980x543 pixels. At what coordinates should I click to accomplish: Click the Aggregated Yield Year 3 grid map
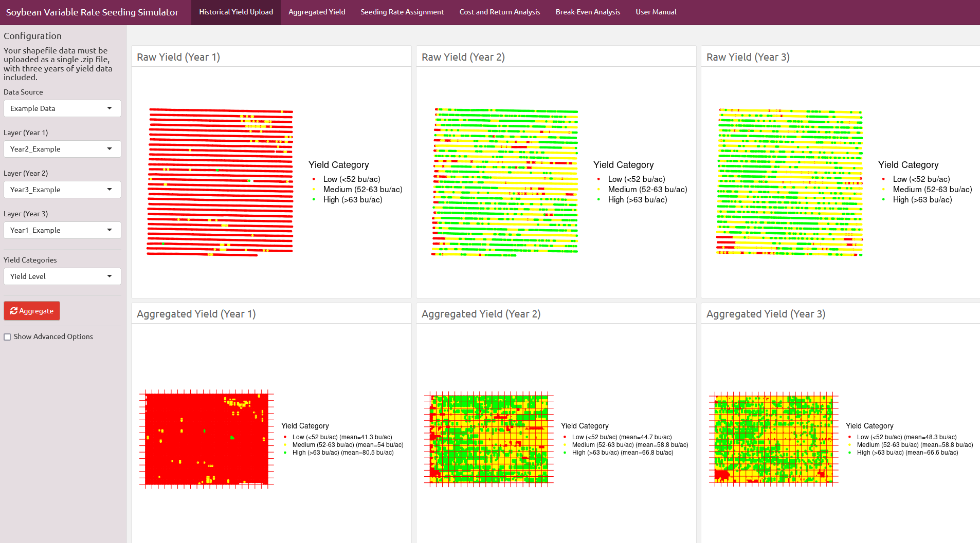pyautogui.click(x=773, y=439)
